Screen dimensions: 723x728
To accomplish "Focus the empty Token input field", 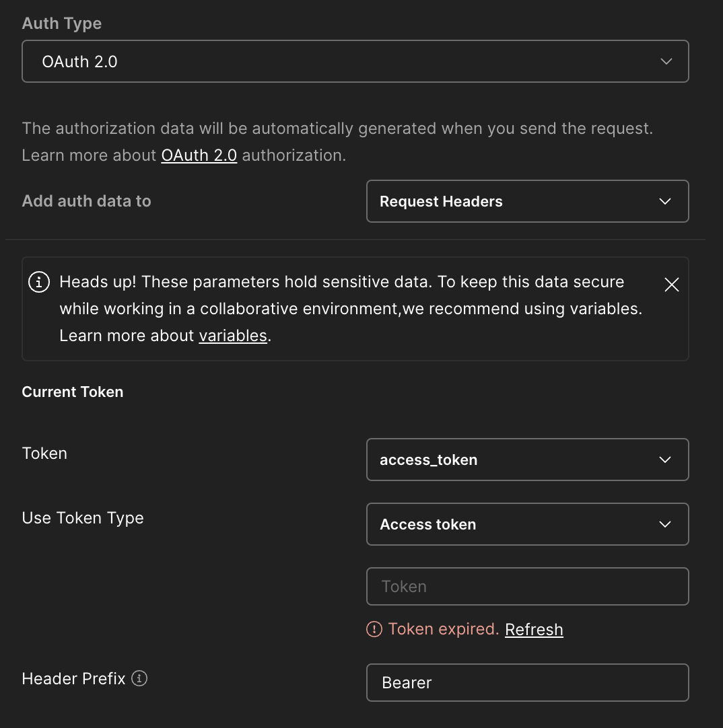I will pyautogui.click(x=526, y=586).
